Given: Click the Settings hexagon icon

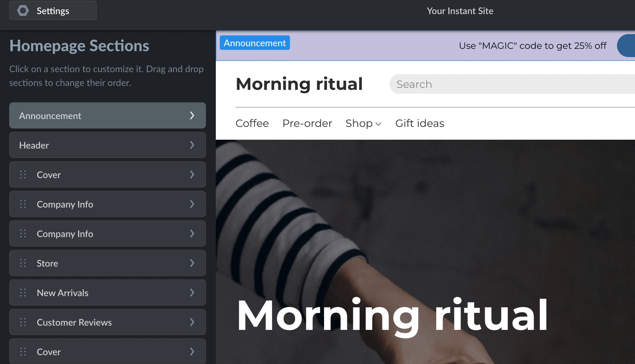Looking at the screenshot, I should 23,11.
